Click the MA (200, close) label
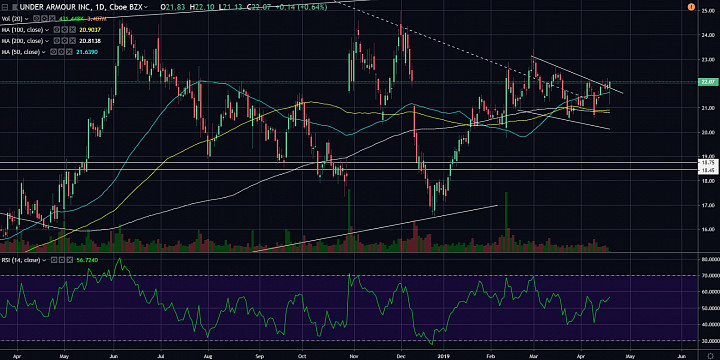 click(22, 41)
